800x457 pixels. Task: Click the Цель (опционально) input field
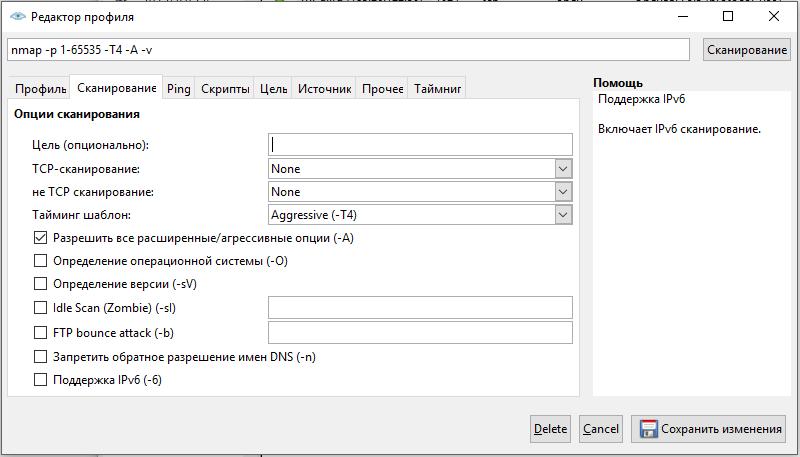[x=420, y=145]
